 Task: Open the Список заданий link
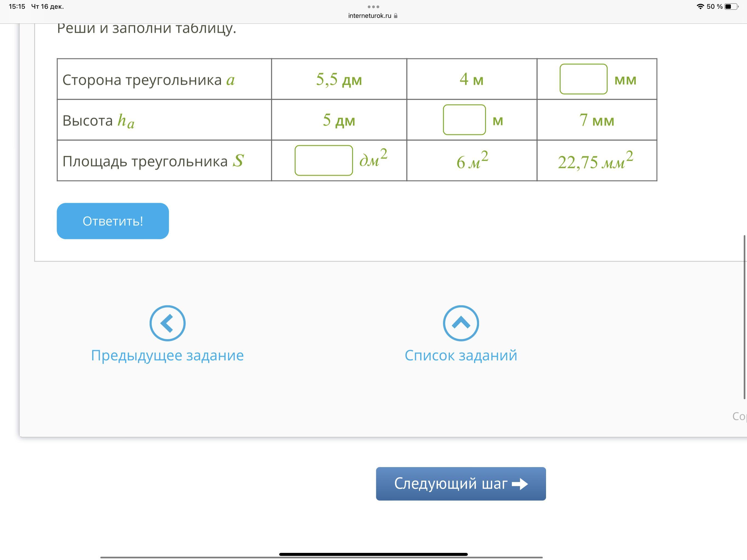click(461, 355)
